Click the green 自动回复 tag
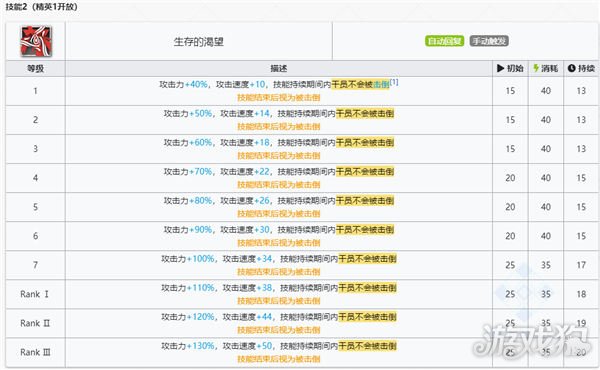Image resolution: width=600 pixels, height=370 pixels. [x=445, y=41]
